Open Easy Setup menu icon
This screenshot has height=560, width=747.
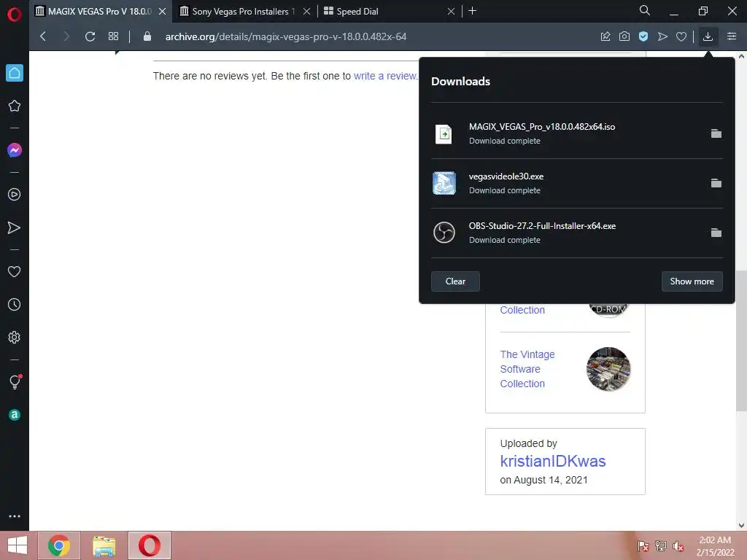point(732,36)
